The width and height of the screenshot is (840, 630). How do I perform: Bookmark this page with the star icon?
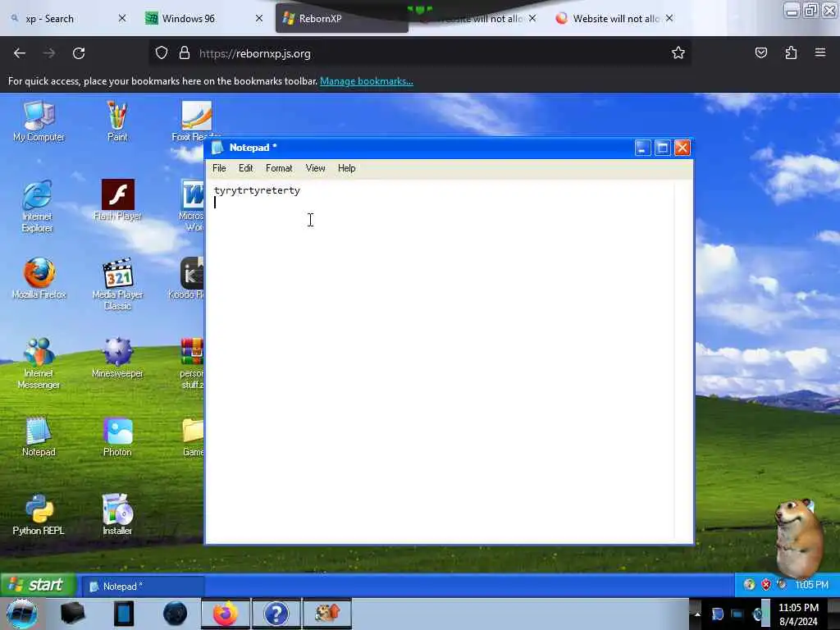[678, 52]
